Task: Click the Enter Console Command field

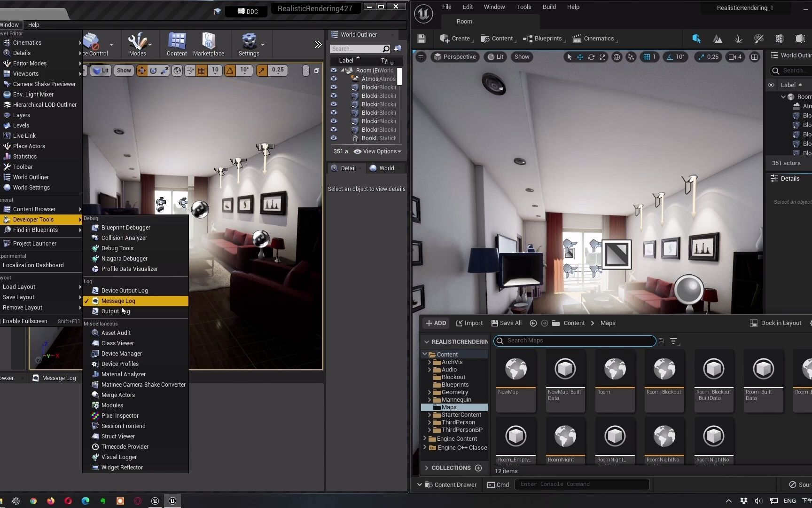Action: tap(582, 484)
